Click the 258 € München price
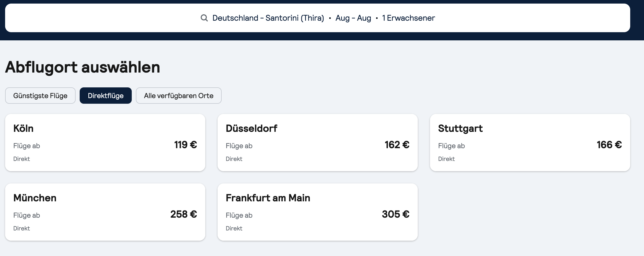The image size is (644, 256). tap(184, 214)
